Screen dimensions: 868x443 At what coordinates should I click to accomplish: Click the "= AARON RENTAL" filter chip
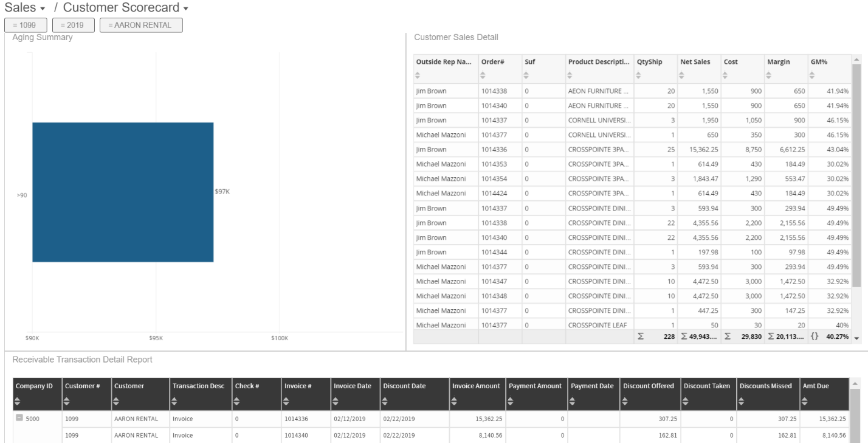point(141,25)
